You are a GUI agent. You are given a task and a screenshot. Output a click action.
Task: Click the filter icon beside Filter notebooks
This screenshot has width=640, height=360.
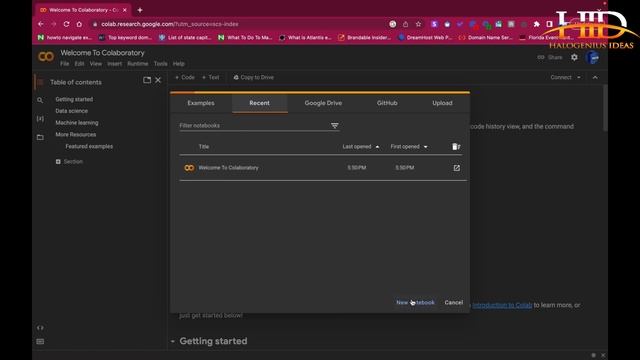(335, 126)
